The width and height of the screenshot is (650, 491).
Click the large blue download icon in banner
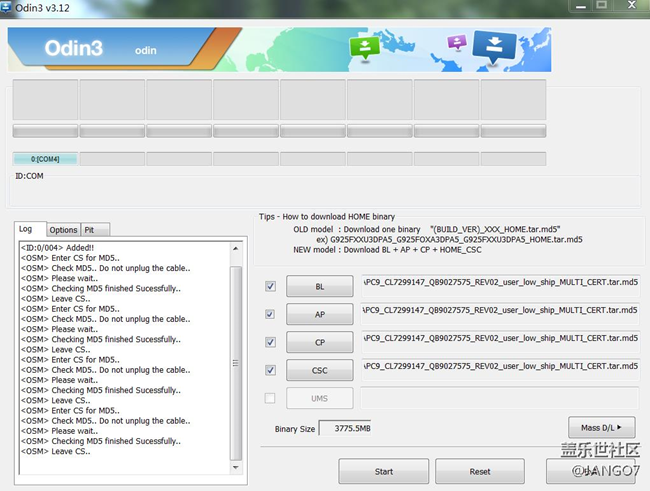[x=493, y=46]
